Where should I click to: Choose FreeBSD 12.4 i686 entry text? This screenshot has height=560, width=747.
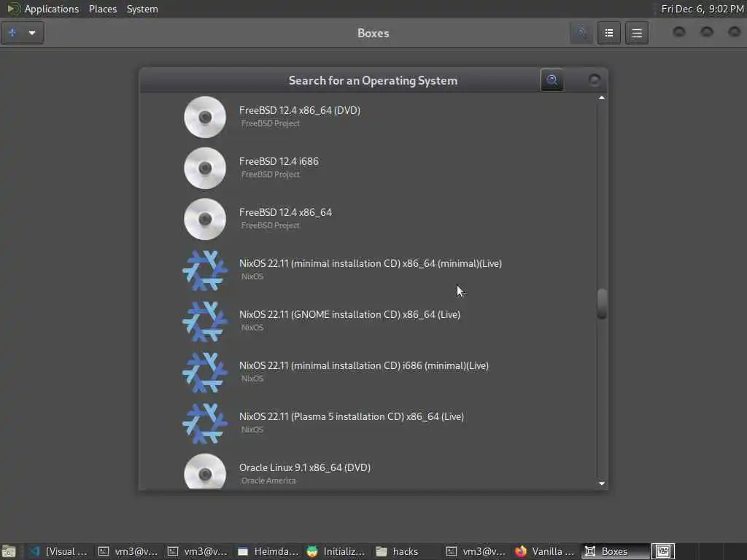click(x=279, y=161)
